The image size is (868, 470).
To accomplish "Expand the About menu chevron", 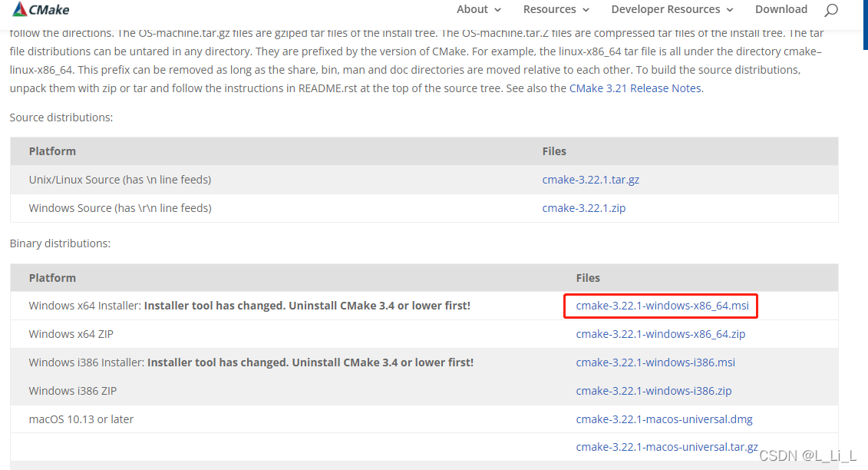I will click(497, 10).
